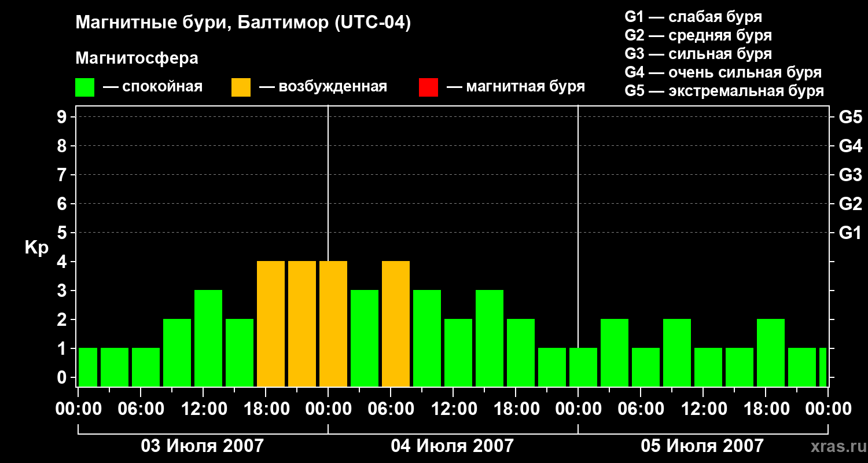This screenshot has height=463, width=868.
Task: Click 'G2 — средняя буря' legend line
Action: click(698, 35)
